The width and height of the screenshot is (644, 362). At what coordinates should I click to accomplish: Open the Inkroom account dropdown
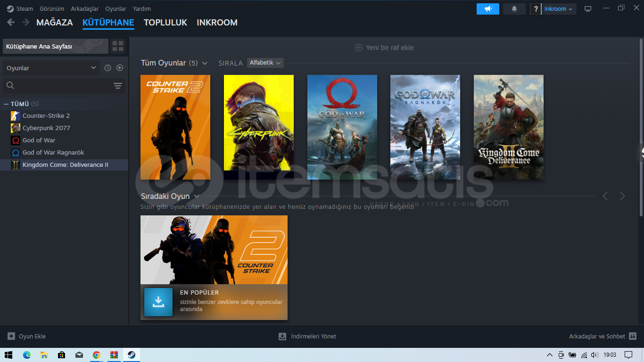tap(559, 9)
